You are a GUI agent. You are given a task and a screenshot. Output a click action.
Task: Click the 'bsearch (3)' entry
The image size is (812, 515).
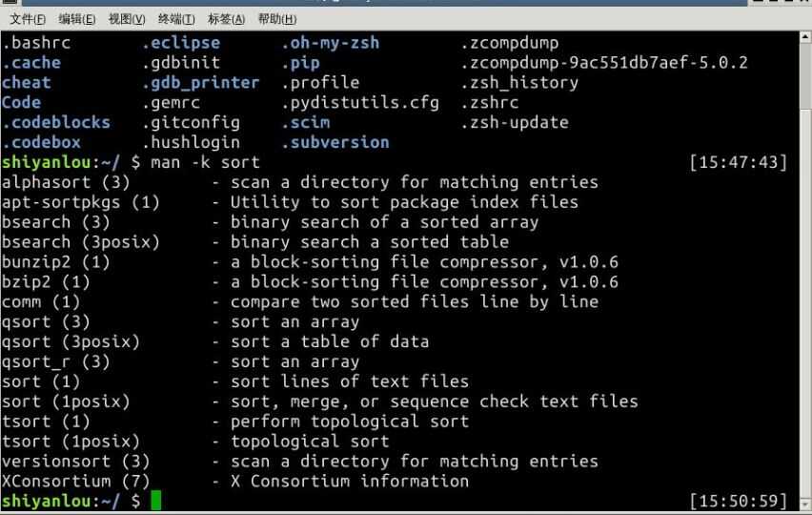coord(56,222)
